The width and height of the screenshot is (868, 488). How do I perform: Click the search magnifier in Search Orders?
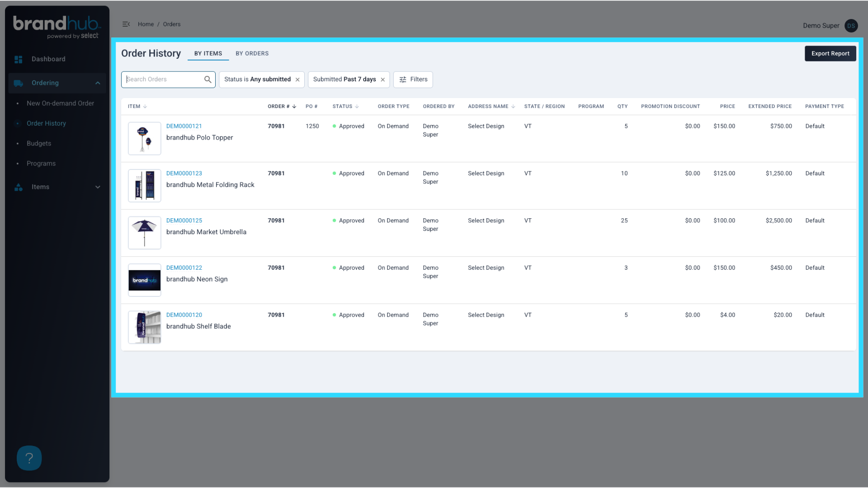pyautogui.click(x=208, y=80)
